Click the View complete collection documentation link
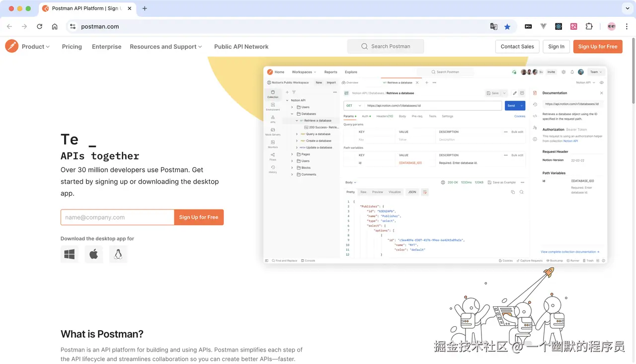 (569, 252)
